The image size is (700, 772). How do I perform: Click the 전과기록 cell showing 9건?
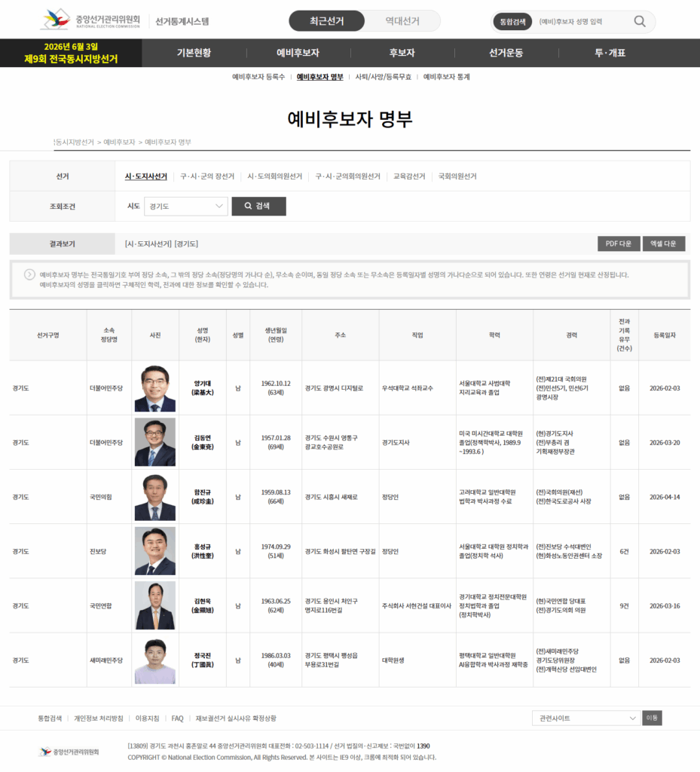(624, 605)
